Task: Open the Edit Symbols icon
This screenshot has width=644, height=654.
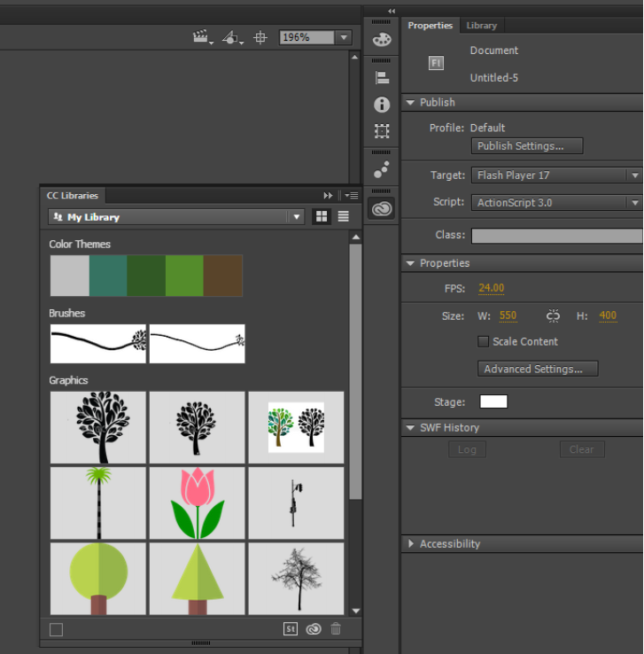Action: (x=232, y=37)
